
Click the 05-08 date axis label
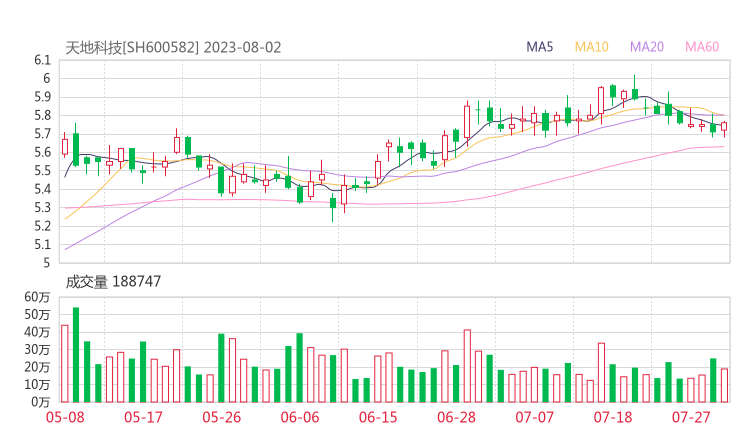(x=65, y=417)
